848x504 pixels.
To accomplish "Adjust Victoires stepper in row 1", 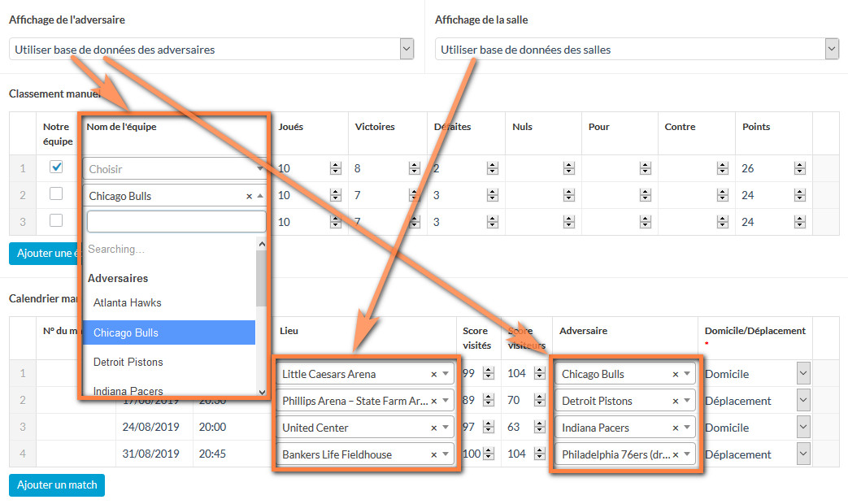I will [415, 168].
